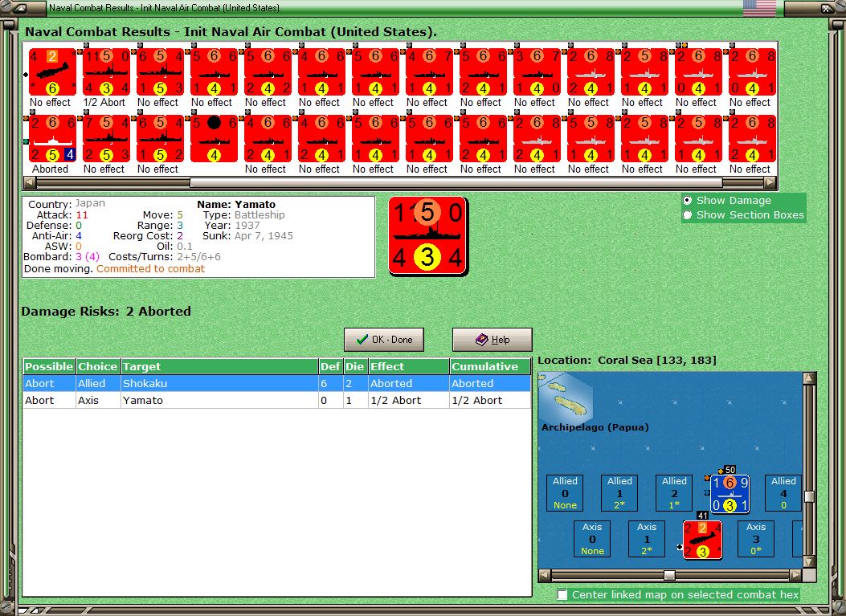Click the Damage Risks: 2 Aborted text
Screen dimensions: 846x616
pos(106,312)
